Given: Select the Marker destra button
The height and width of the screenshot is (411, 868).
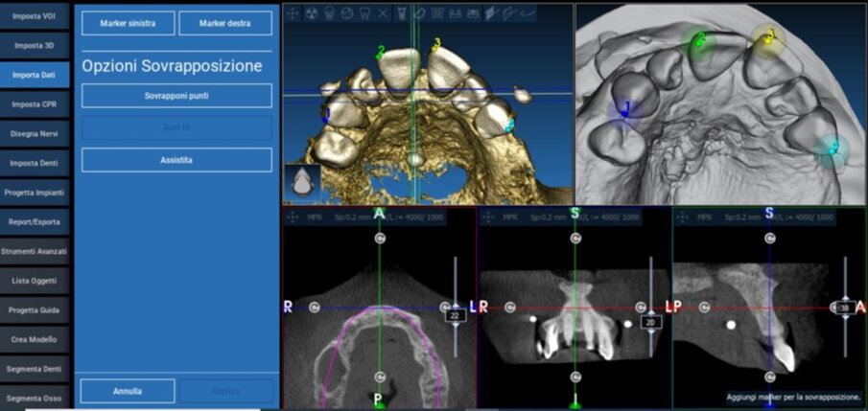Looking at the screenshot, I should tap(224, 24).
